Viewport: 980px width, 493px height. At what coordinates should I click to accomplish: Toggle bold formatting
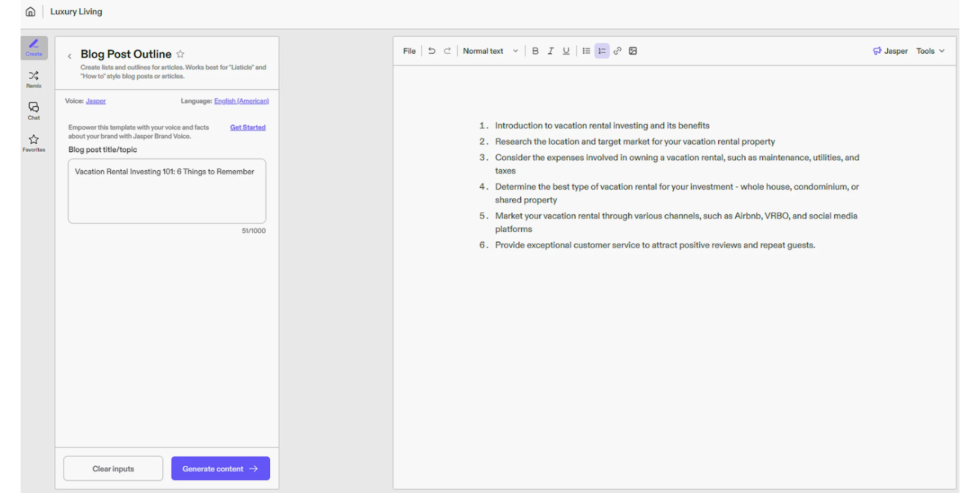coord(535,50)
